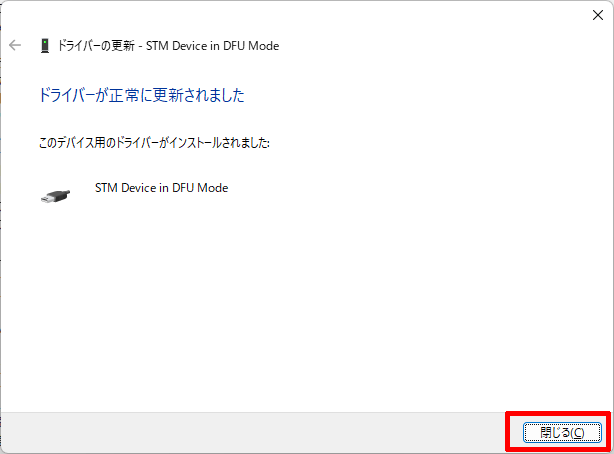
Task: Click the device icon in the title bar
Action: (x=45, y=45)
